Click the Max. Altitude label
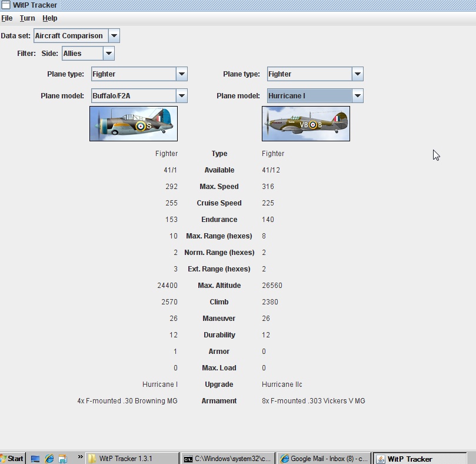 219,286
